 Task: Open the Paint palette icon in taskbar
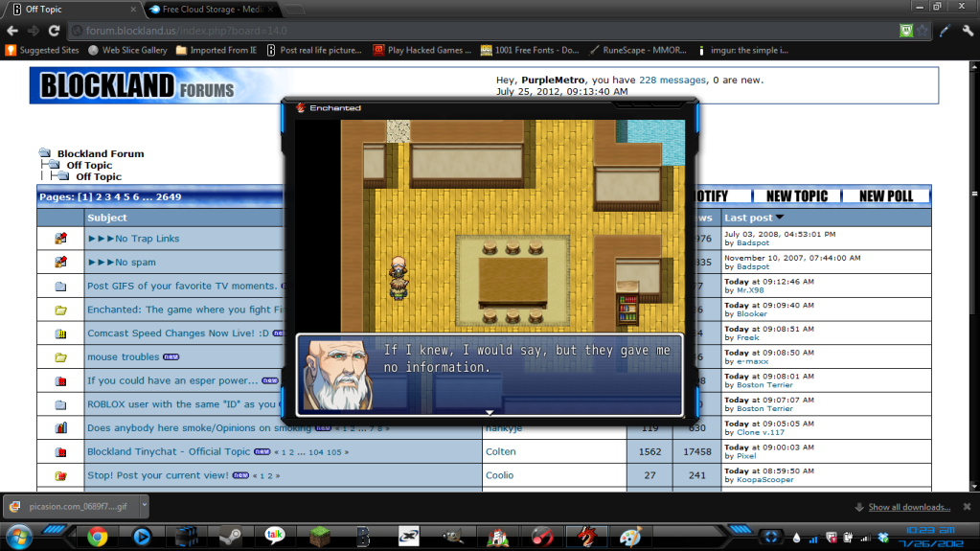tap(629, 536)
